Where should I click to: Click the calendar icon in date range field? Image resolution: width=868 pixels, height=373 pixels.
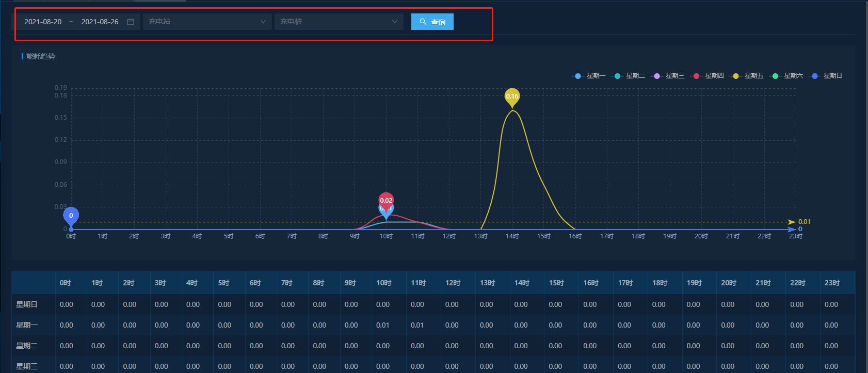[x=131, y=22]
